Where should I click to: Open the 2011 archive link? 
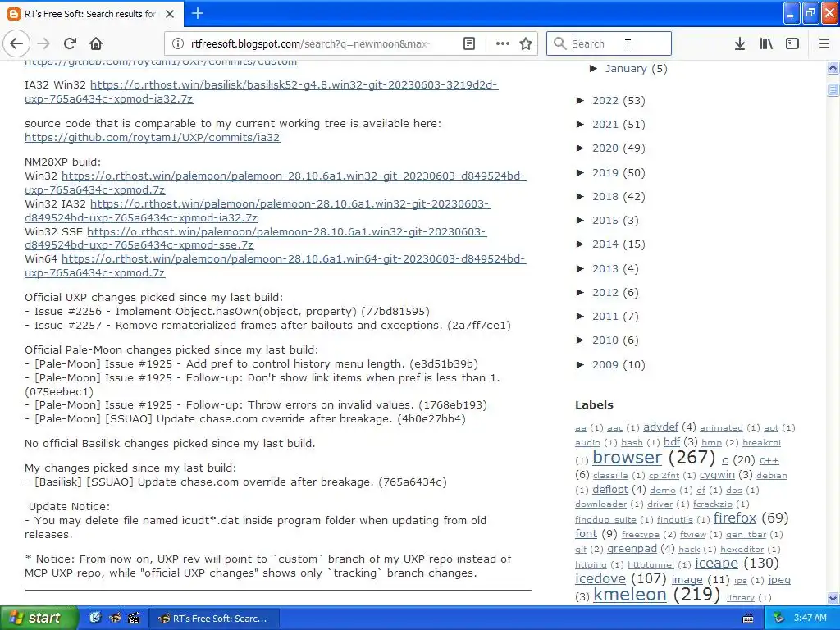tap(605, 316)
